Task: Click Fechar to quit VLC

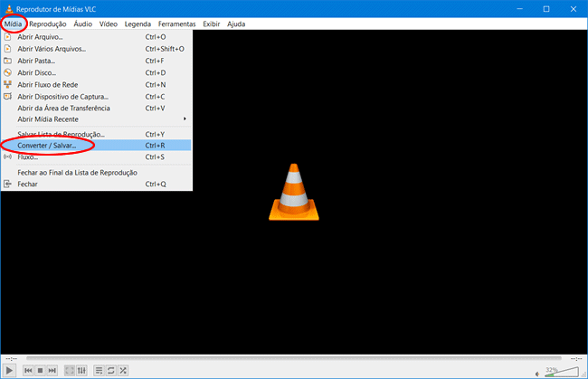Action: click(28, 184)
